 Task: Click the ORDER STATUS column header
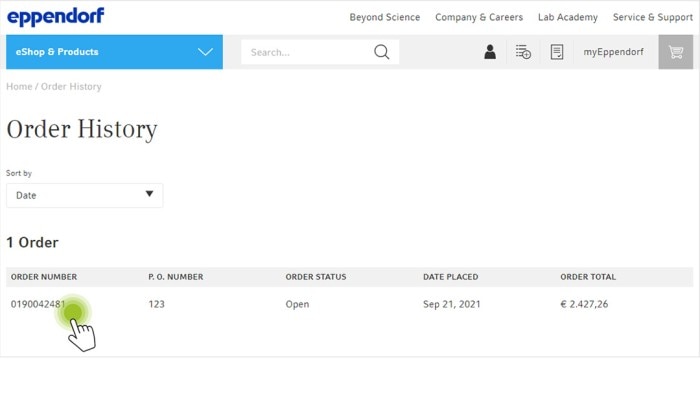coord(316,277)
